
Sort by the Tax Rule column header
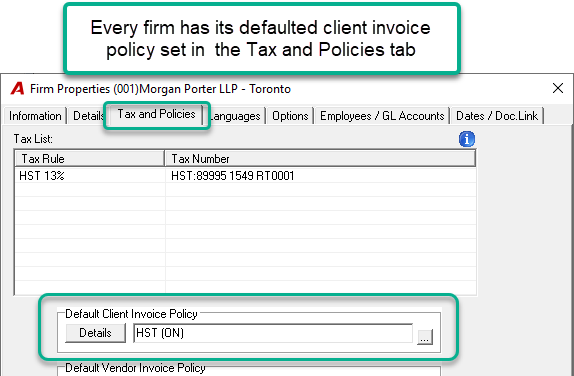tap(90, 159)
